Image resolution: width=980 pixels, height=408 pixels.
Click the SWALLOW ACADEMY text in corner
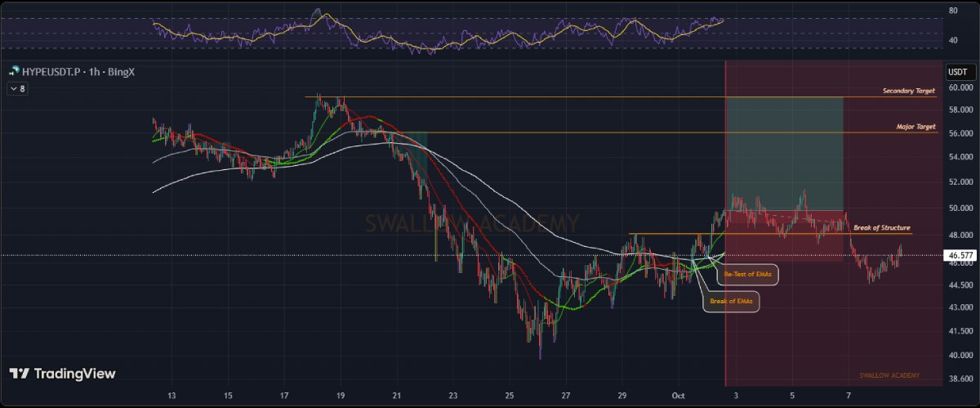pos(889,375)
